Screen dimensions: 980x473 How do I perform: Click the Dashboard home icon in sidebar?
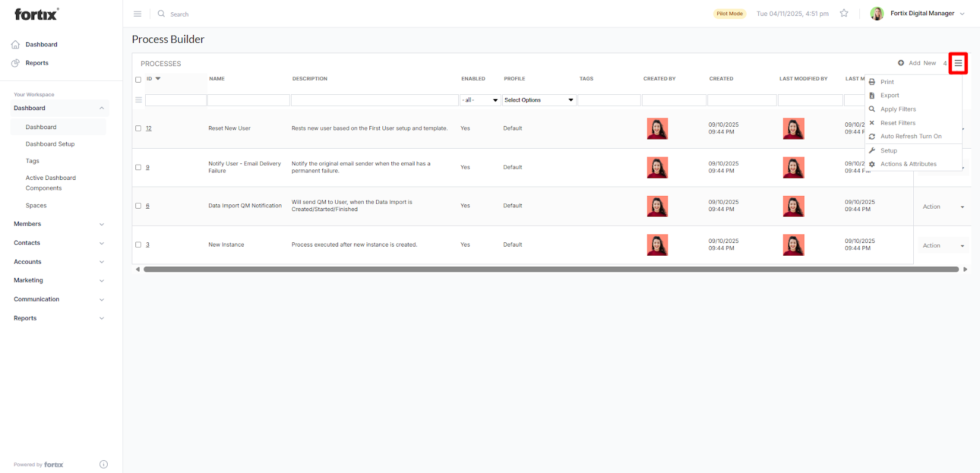(x=15, y=45)
